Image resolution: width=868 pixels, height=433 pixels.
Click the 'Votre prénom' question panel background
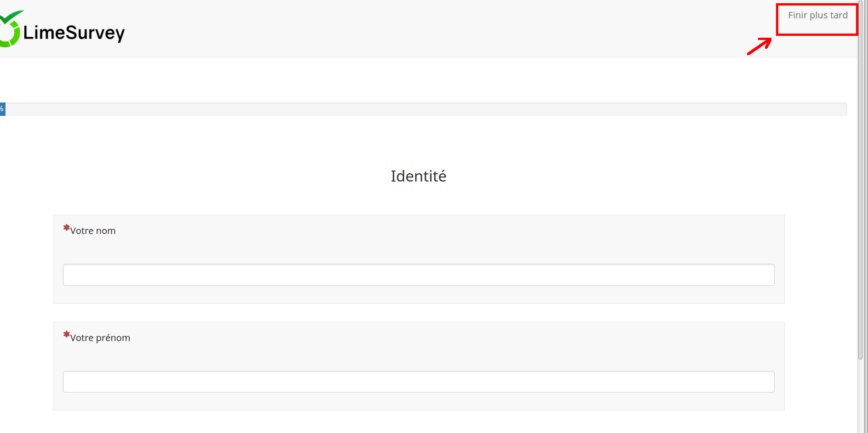click(419, 356)
